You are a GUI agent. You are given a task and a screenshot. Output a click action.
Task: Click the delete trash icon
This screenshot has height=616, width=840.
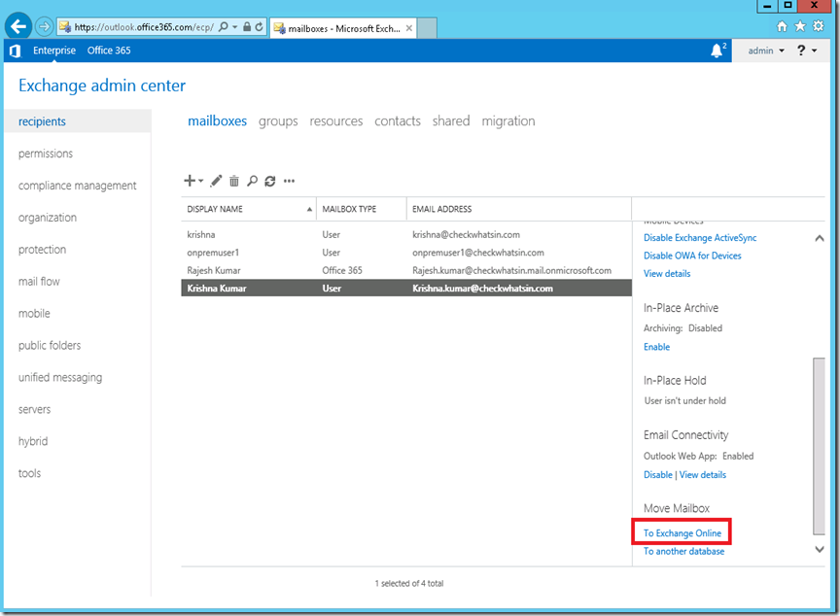click(x=234, y=181)
